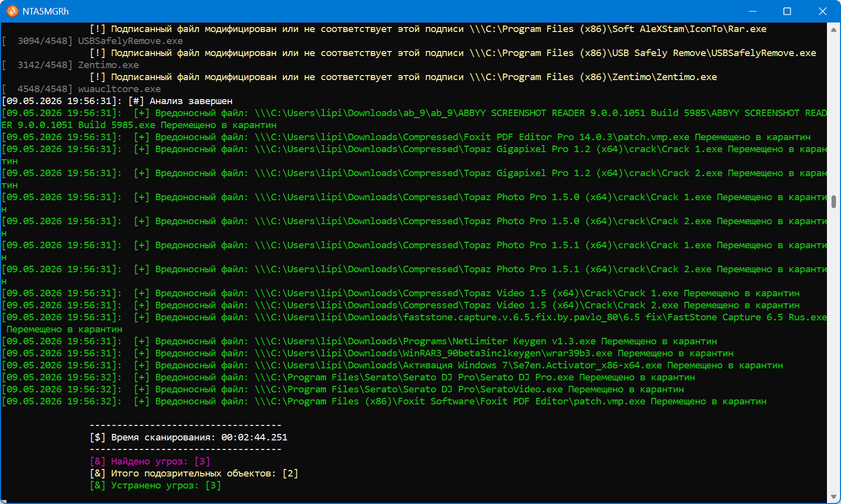
Task: Click the wuaucltcore.exe progress line
Action: click(x=82, y=89)
